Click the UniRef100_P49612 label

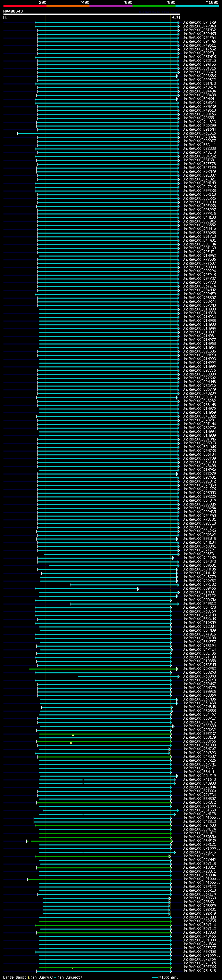[x=199, y=604]
